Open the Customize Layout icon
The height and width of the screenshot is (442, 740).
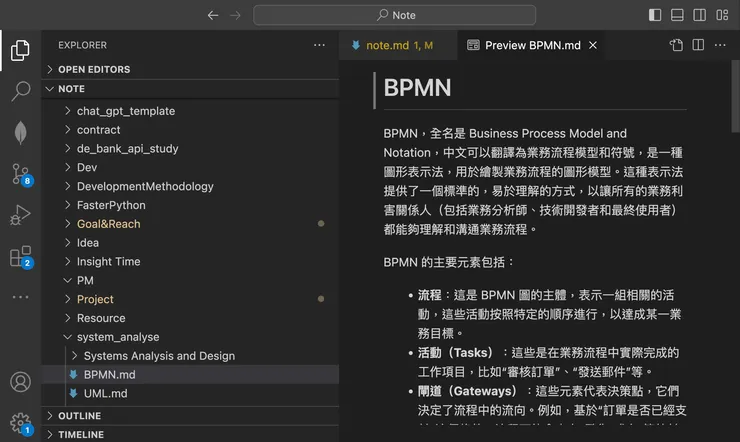[722, 15]
